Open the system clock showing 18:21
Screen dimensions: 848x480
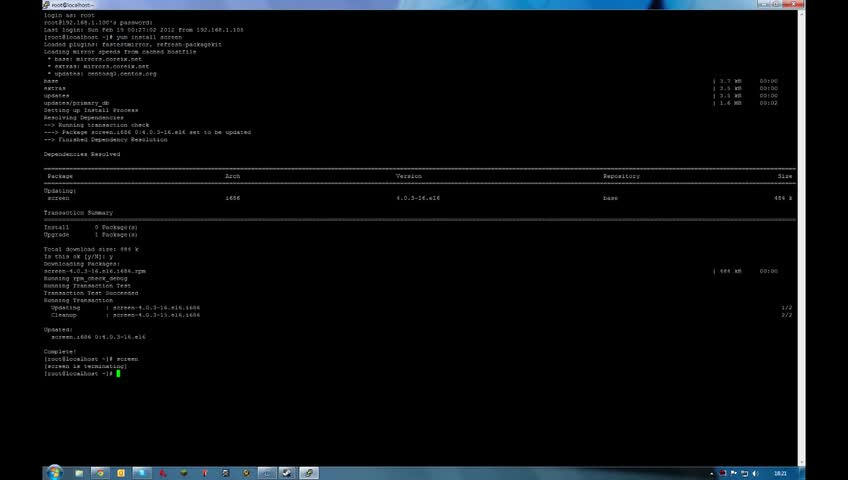point(780,474)
